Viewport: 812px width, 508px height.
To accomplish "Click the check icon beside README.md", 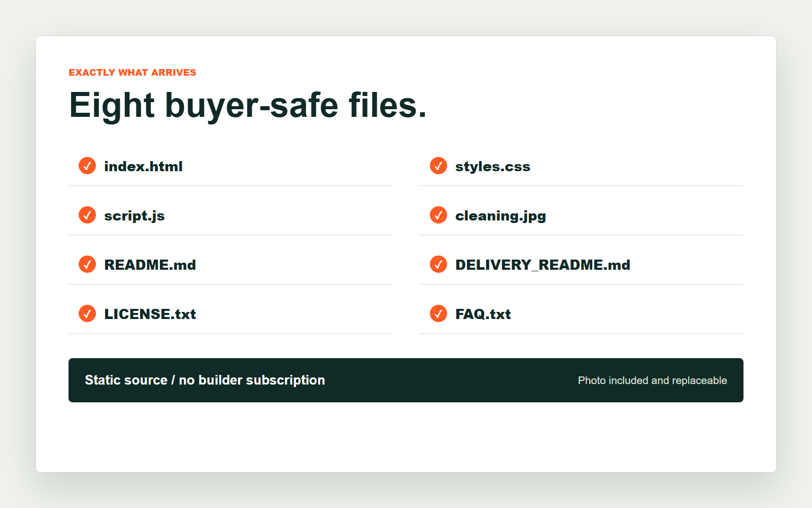I will tap(87, 264).
